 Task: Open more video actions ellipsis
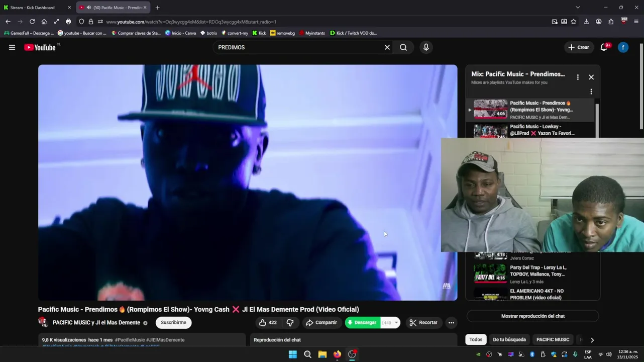pyautogui.click(x=451, y=323)
